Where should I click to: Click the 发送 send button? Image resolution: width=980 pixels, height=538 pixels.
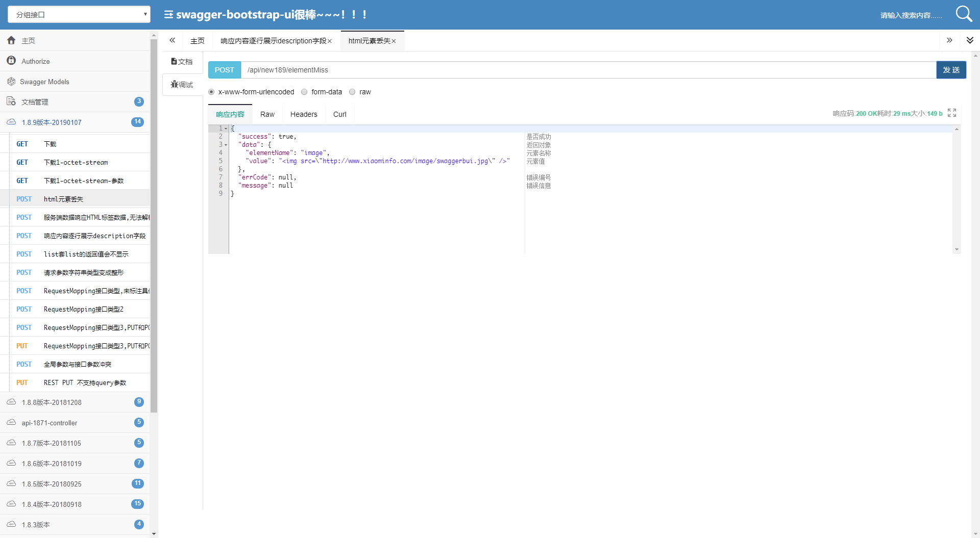[951, 70]
